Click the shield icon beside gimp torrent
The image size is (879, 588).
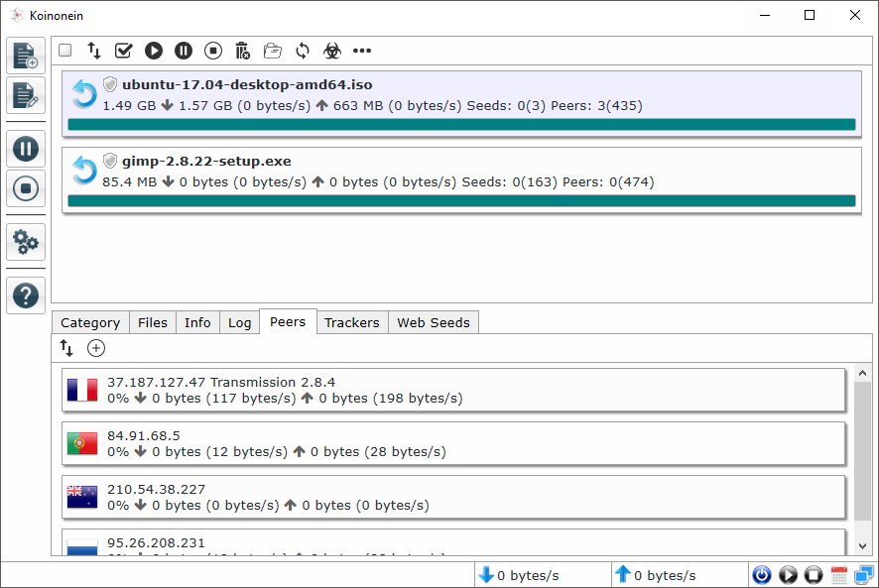[x=110, y=161]
